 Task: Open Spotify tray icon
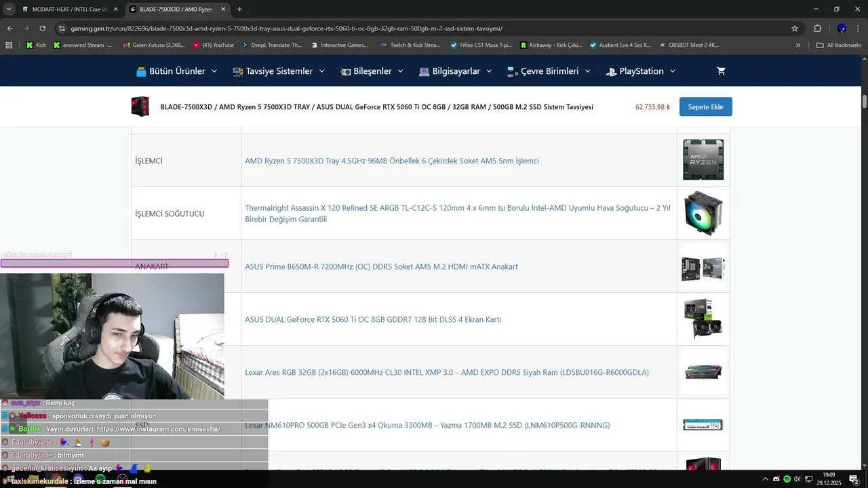click(787, 479)
